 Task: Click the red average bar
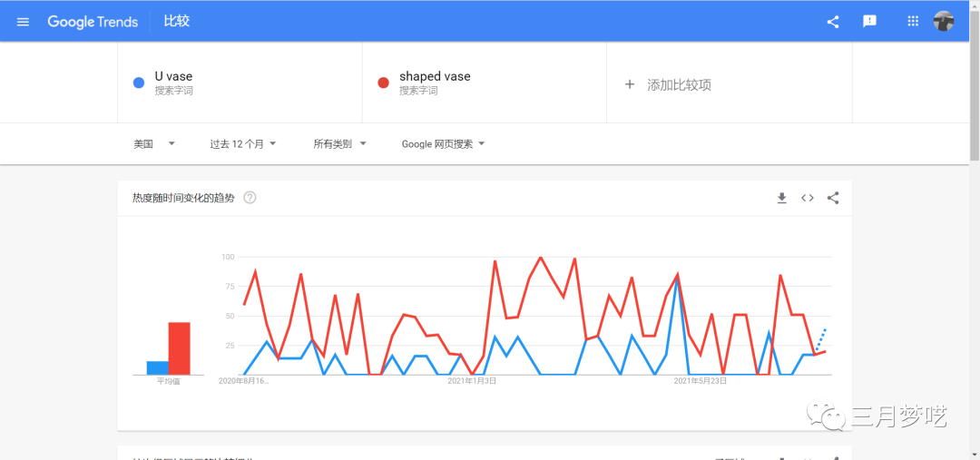(179, 347)
